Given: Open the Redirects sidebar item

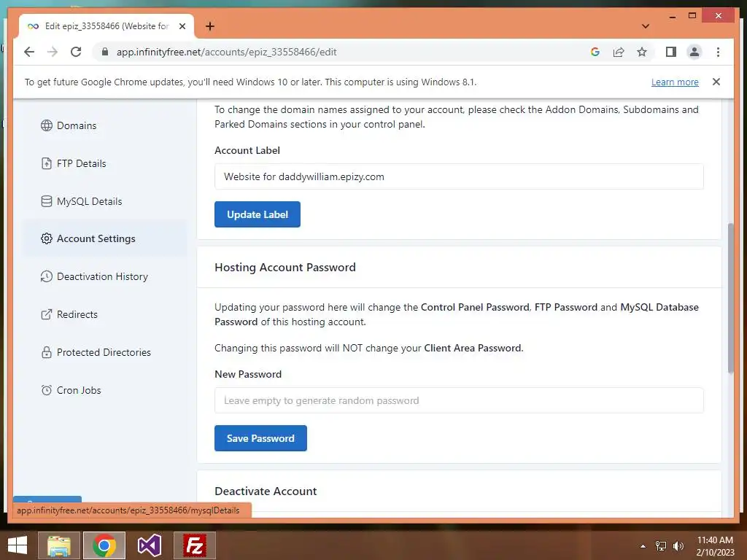Looking at the screenshot, I should coord(104,314).
